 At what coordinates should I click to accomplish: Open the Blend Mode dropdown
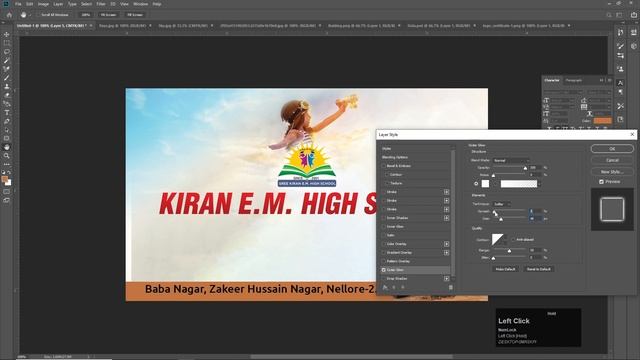(x=511, y=160)
